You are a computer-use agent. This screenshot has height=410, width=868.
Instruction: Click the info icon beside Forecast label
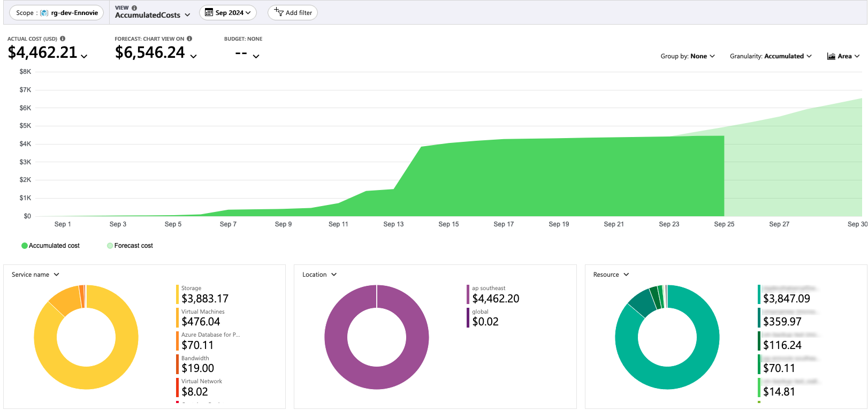189,39
